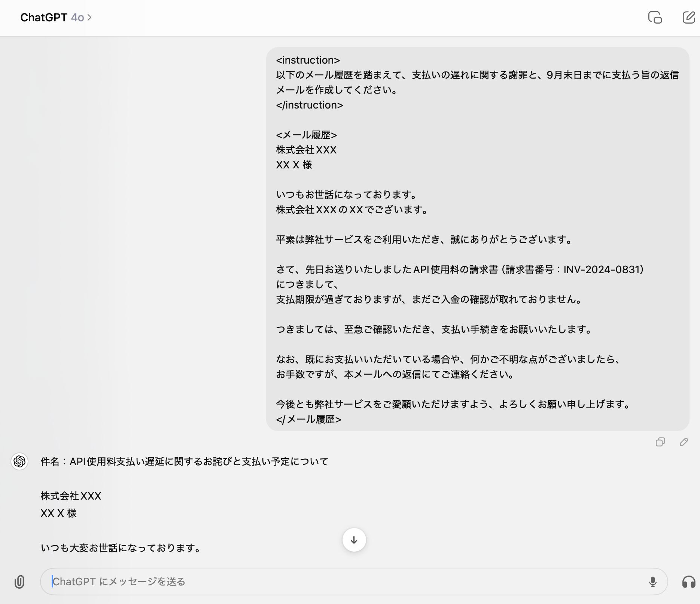
Task: Copy the user message using copy icon
Action: [x=660, y=442]
